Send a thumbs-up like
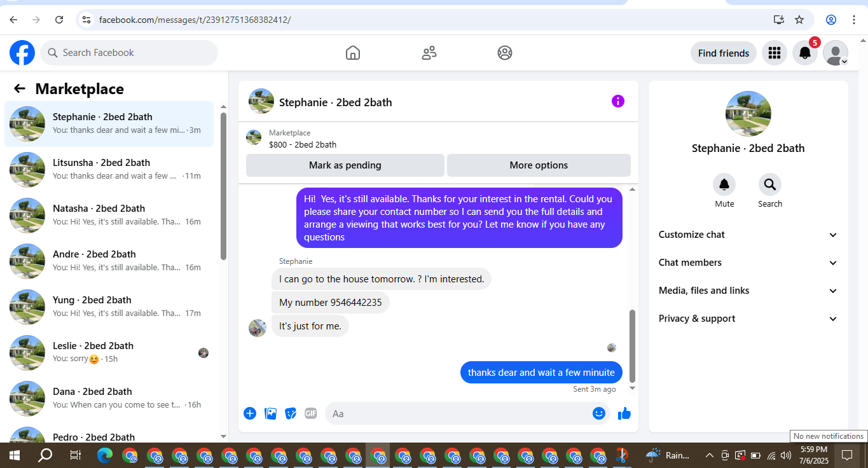The height and width of the screenshot is (468, 868). (624, 413)
